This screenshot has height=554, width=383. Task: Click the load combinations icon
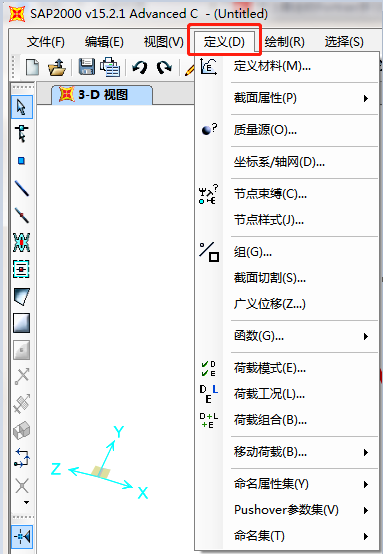pyautogui.click(x=209, y=420)
